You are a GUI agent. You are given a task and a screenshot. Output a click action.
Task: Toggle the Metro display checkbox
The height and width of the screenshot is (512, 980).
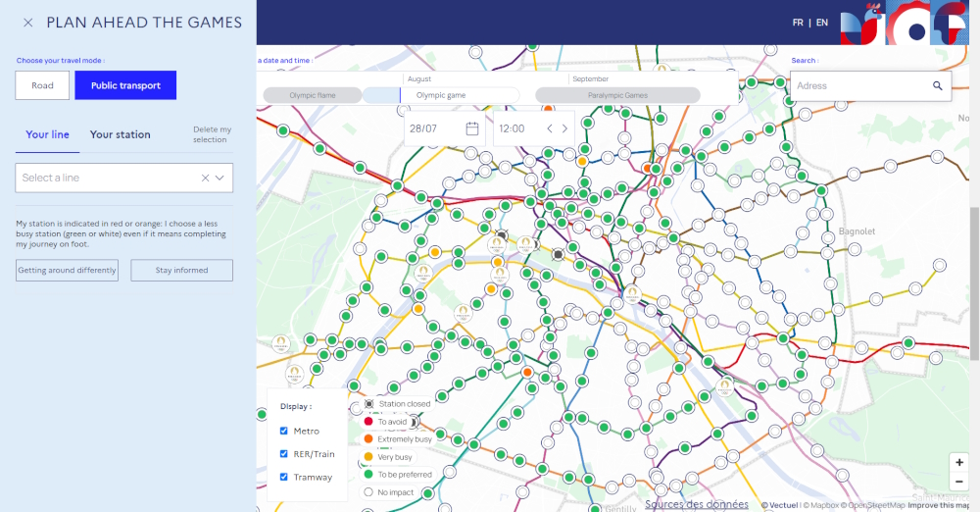pyautogui.click(x=284, y=431)
